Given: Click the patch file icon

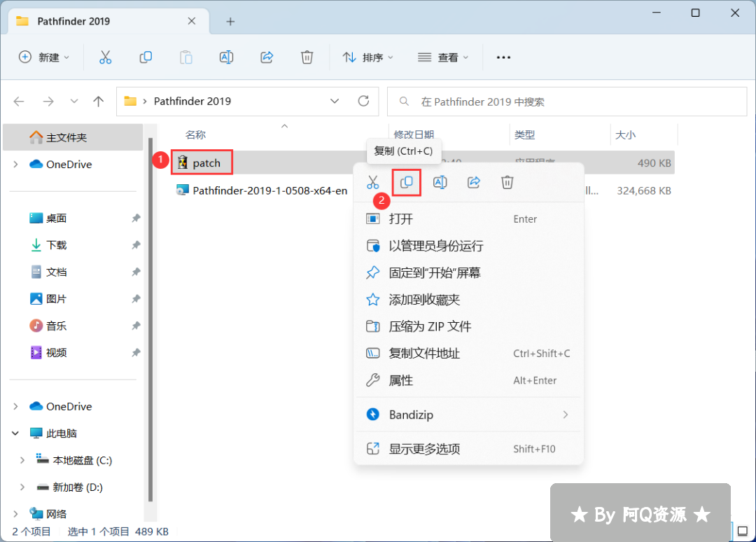Looking at the screenshot, I should [x=182, y=162].
